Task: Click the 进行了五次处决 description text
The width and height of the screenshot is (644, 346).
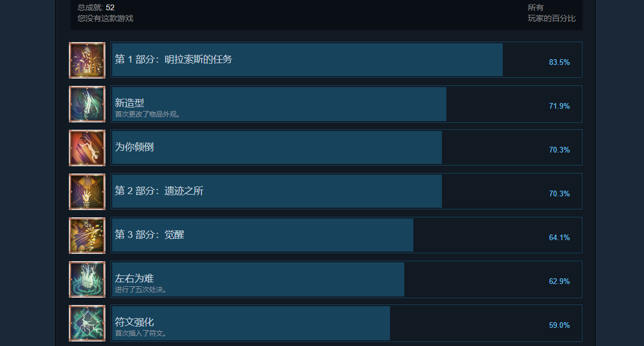Action: tap(141, 290)
